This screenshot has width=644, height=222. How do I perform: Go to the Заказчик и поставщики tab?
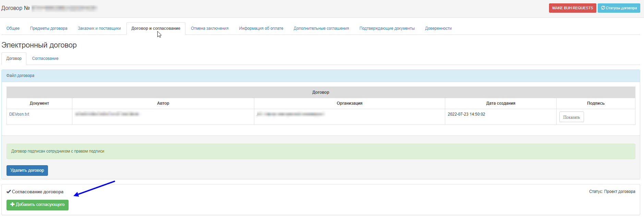tap(99, 28)
